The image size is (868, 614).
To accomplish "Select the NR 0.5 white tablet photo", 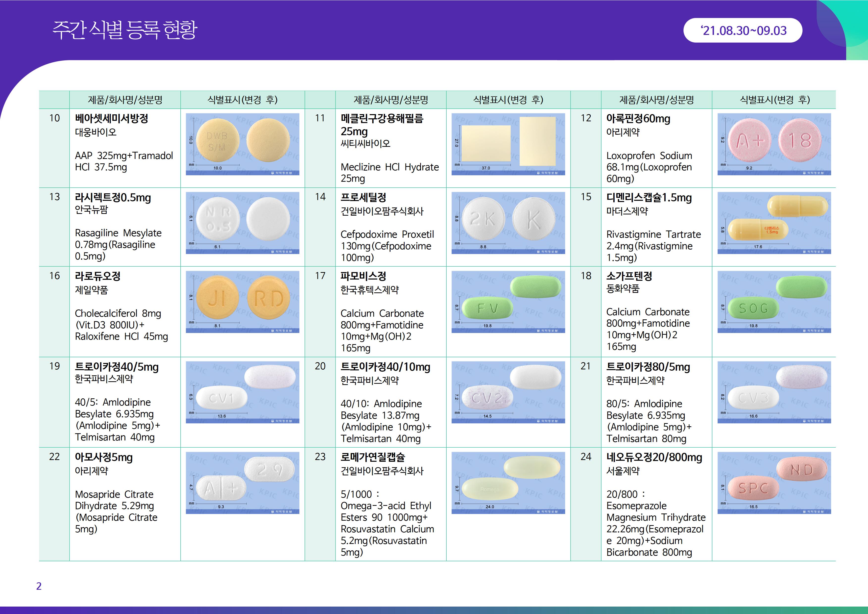I will (x=242, y=222).
